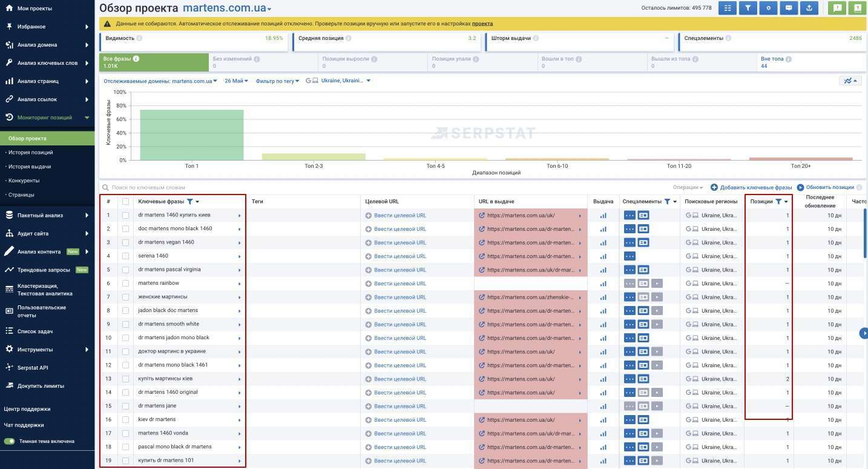
Task: Open Фильтр по тегу dropdown
Action: [x=278, y=81]
